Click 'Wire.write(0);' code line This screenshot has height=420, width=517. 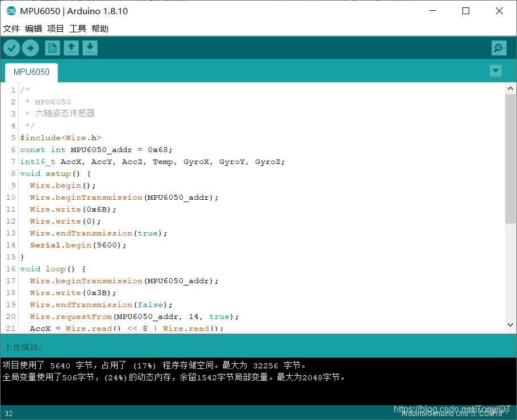tap(65, 221)
